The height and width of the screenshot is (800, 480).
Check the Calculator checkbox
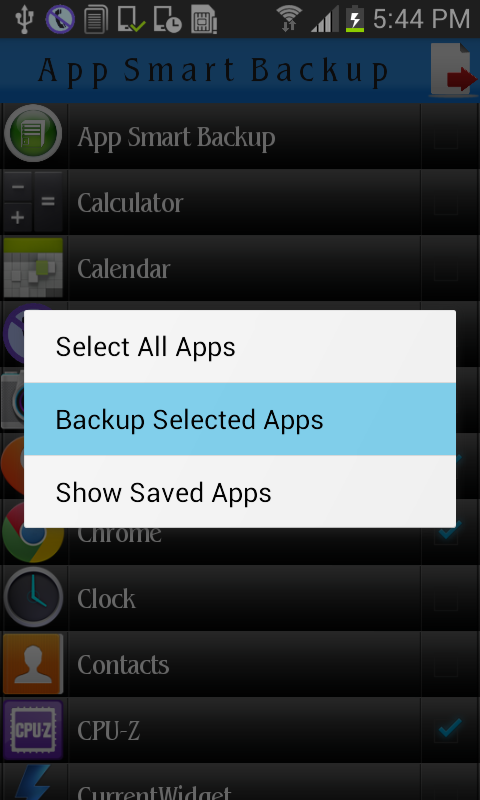(447, 203)
